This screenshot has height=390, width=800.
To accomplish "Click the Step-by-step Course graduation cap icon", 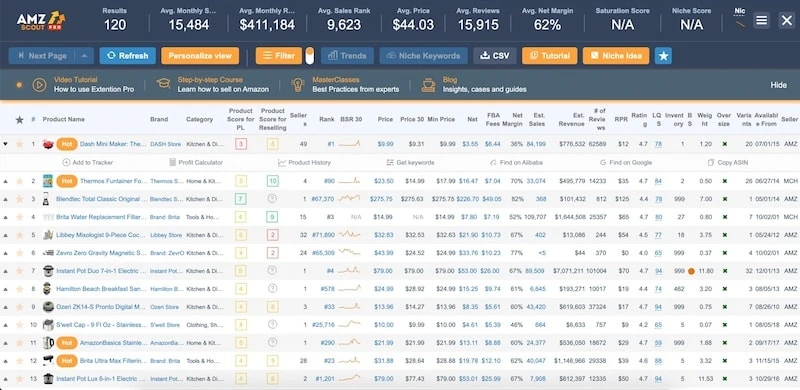I will click(163, 84).
